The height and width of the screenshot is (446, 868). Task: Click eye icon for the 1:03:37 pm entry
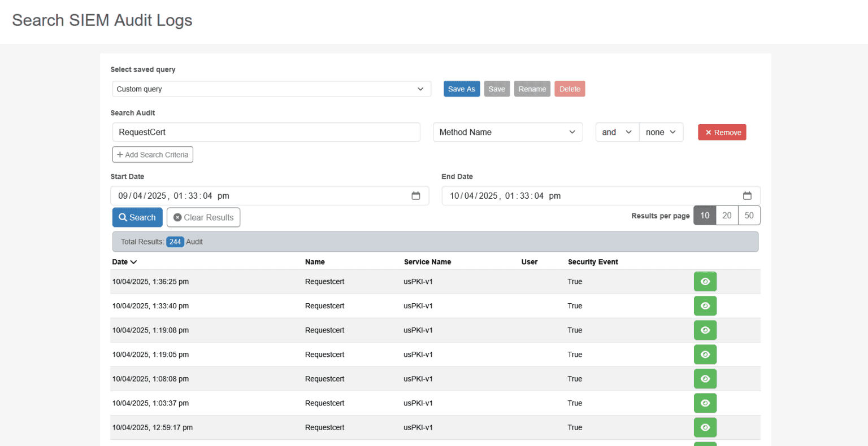(x=705, y=403)
